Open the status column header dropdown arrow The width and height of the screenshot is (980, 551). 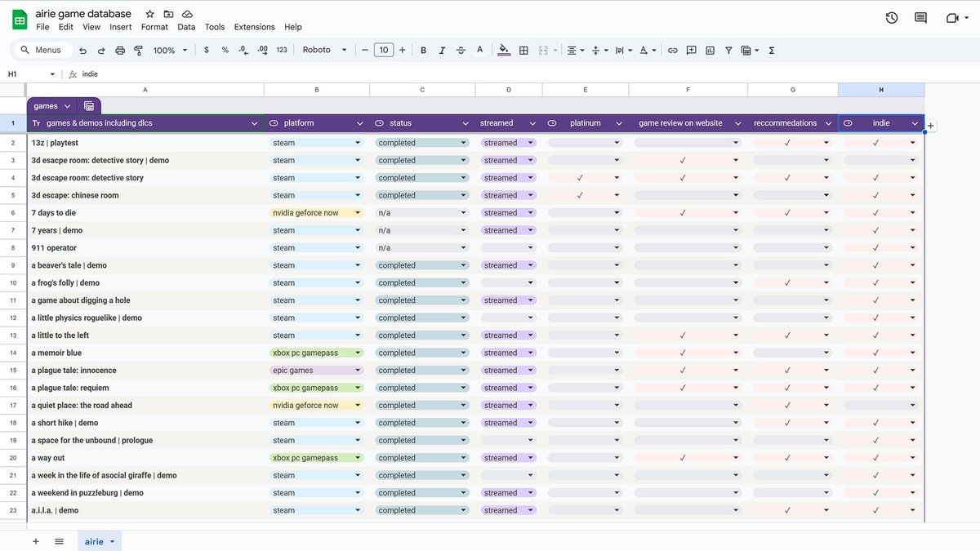click(x=466, y=124)
